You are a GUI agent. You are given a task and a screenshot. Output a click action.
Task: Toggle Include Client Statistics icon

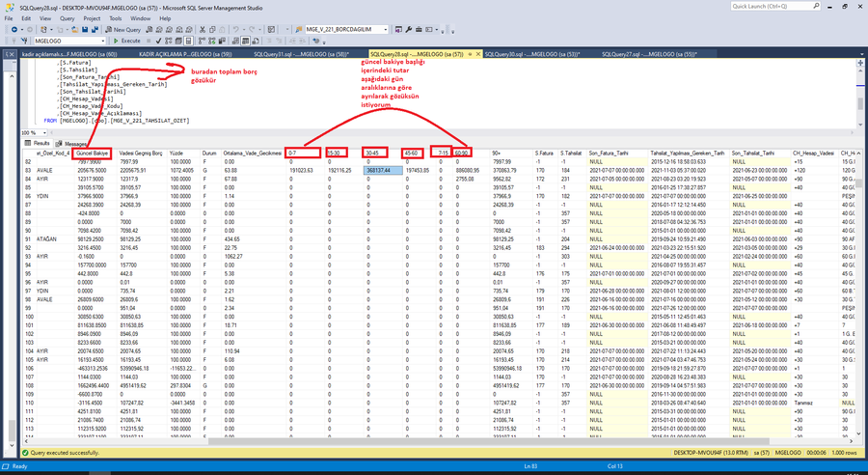[222, 41]
